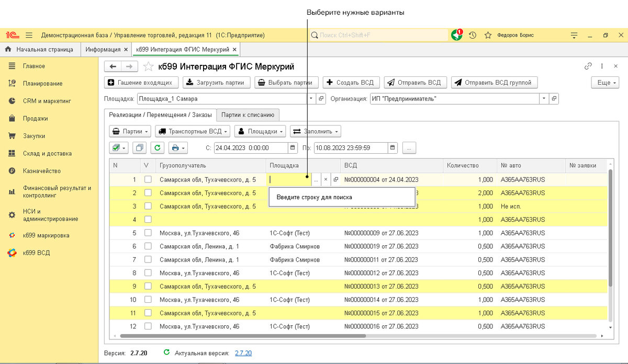Screen dimensions: 628x364
Task: Switch to Начальная страница tab
Action: (40, 50)
